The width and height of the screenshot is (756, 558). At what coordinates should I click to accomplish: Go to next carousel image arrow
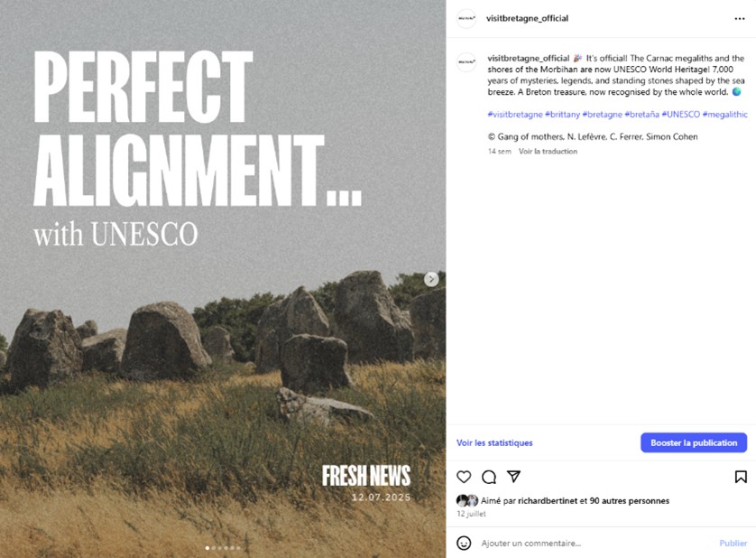pos(432,279)
